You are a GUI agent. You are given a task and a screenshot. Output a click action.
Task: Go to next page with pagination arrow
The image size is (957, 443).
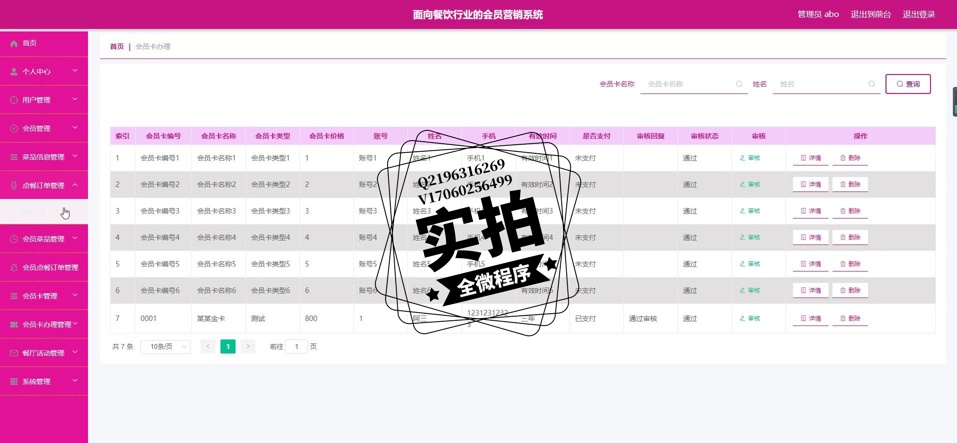(x=248, y=347)
